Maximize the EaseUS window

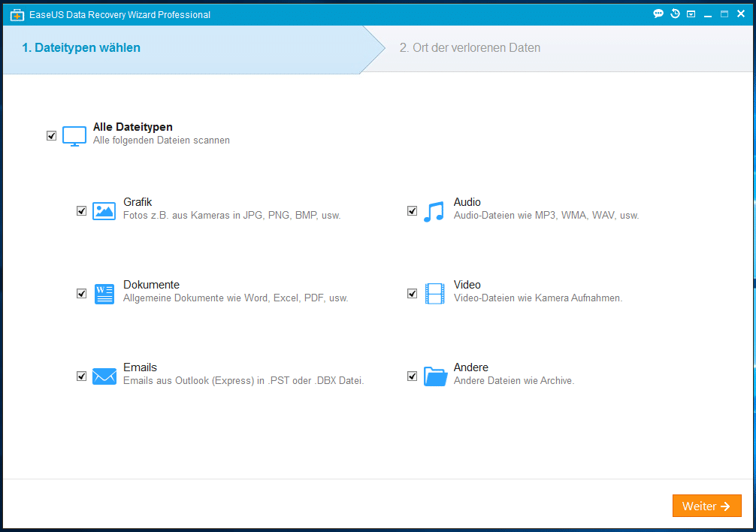pyautogui.click(x=724, y=14)
